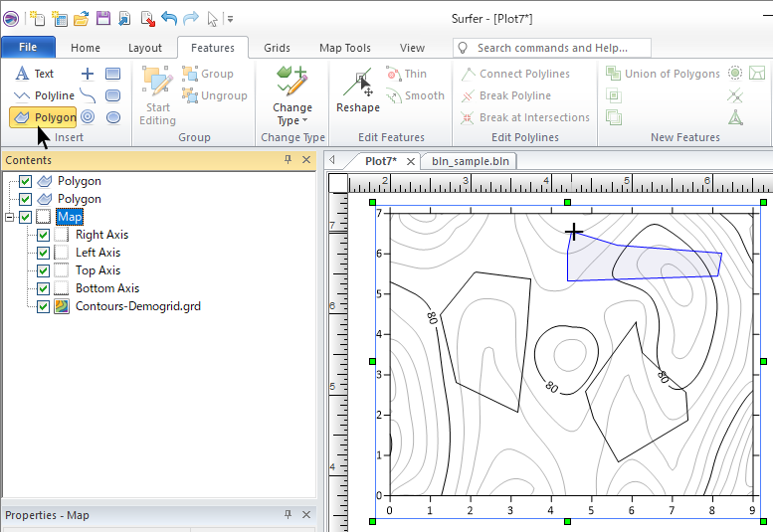773x532 pixels.
Task: Select the Rounded Rectangle insert tool
Action: [112, 95]
